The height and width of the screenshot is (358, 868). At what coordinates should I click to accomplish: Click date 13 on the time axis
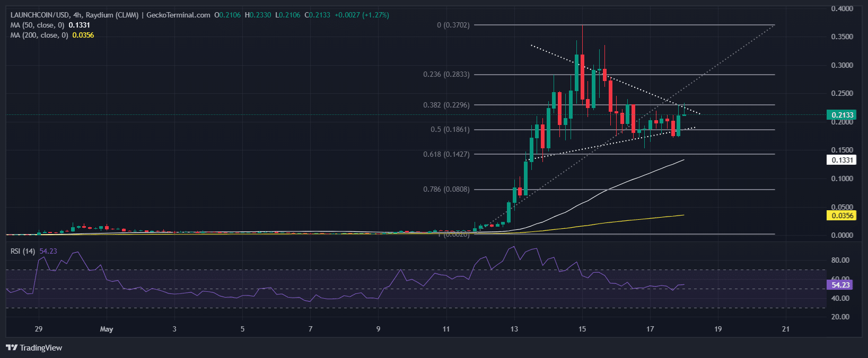point(514,329)
